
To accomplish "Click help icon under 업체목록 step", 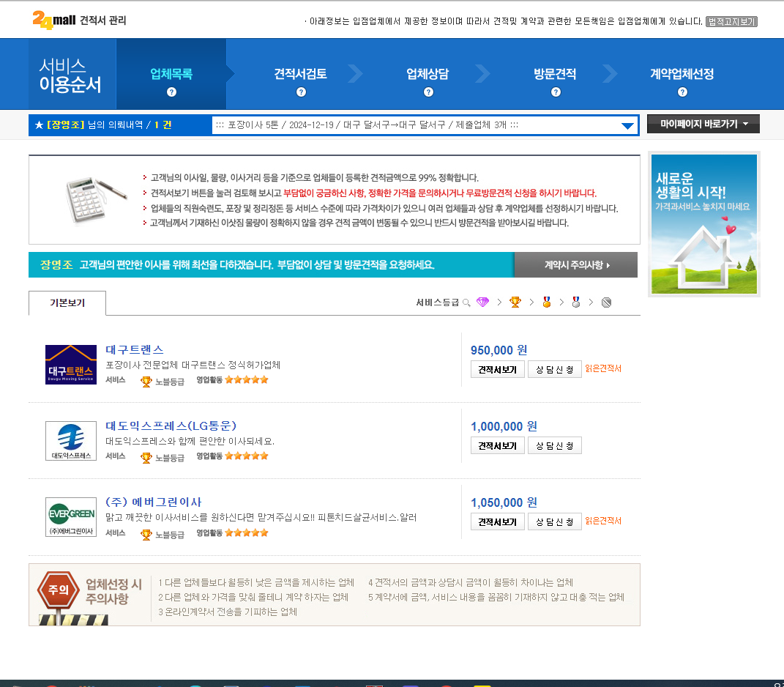I will click(x=171, y=92).
